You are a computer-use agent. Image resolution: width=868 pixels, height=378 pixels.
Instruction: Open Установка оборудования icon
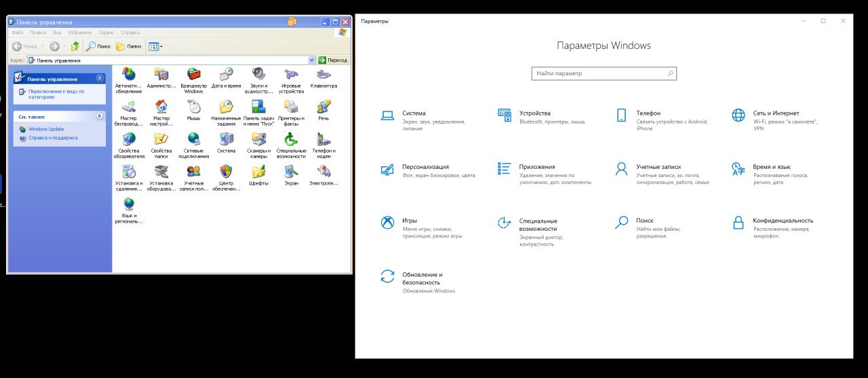(x=161, y=171)
